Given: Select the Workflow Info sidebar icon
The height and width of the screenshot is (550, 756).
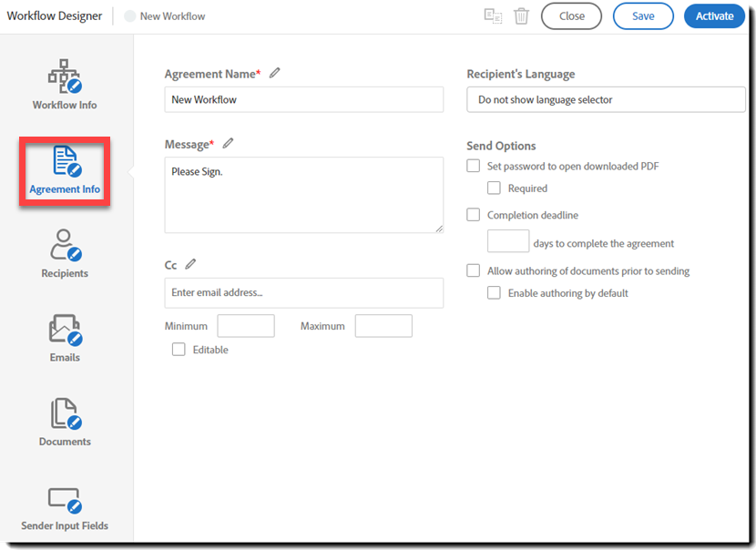Looking at the screenshot, I should coord(64,82).
